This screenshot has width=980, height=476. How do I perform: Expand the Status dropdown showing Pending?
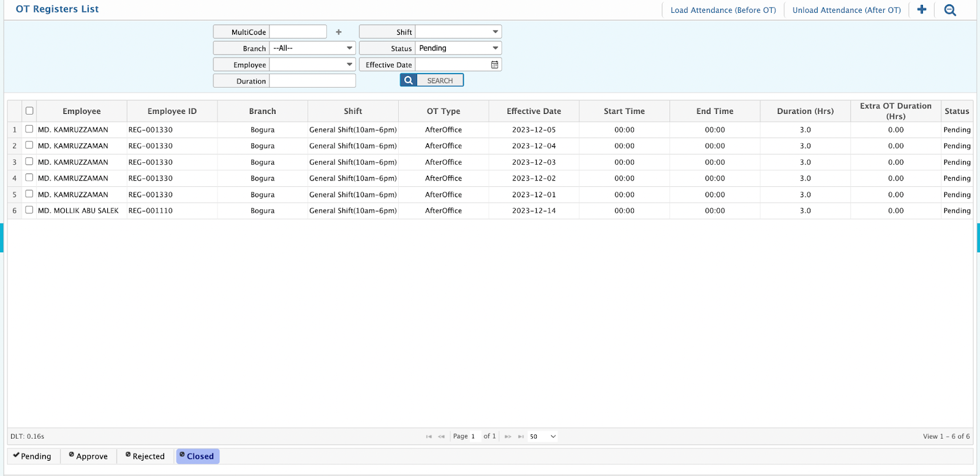point(458,48)
